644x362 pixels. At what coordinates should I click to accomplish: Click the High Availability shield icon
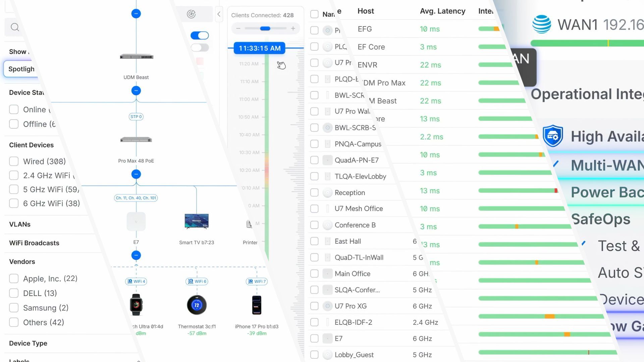coord(553,136)
